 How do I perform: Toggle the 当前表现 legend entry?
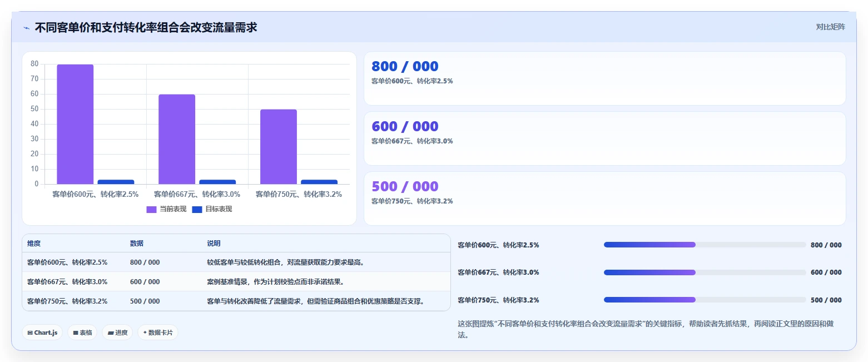click(166, 209)
